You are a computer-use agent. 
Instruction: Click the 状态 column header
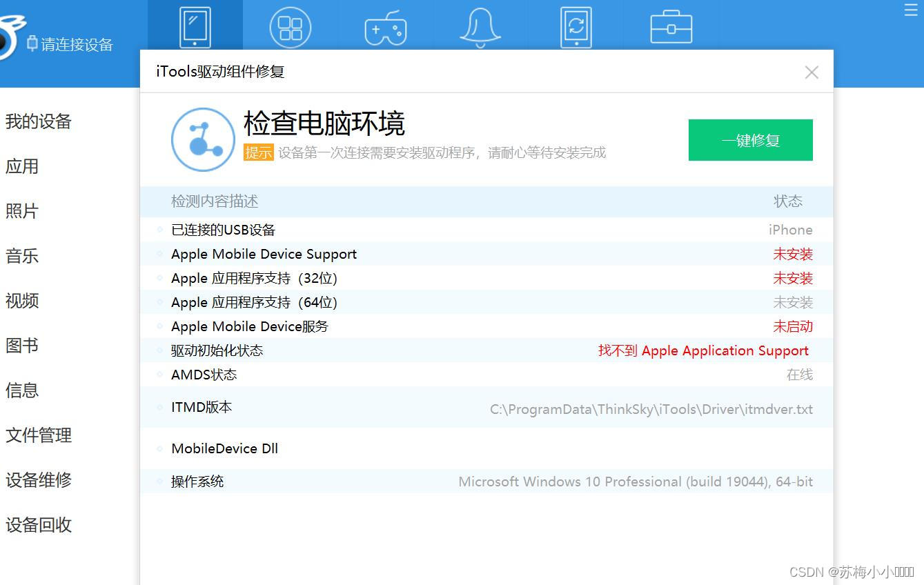click(788, 201)
